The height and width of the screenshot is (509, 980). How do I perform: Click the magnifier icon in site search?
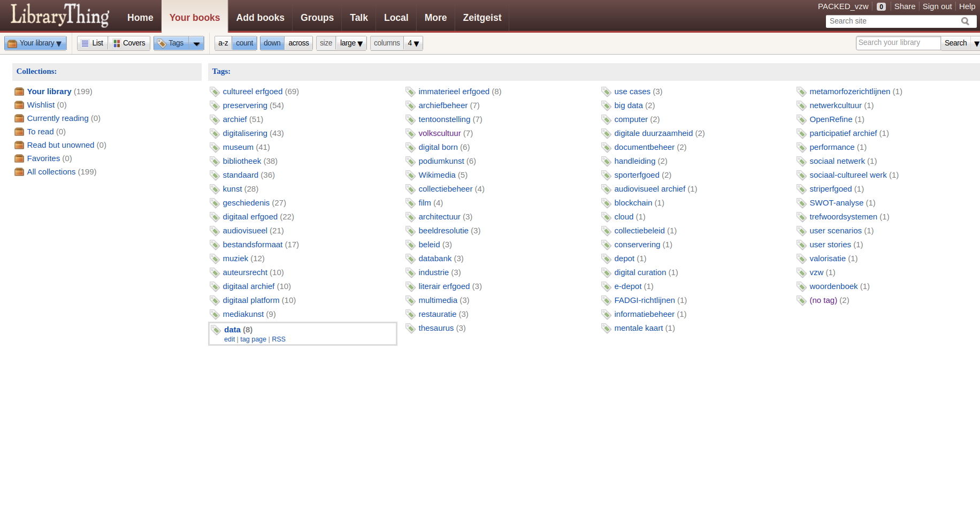click(965, 21)
